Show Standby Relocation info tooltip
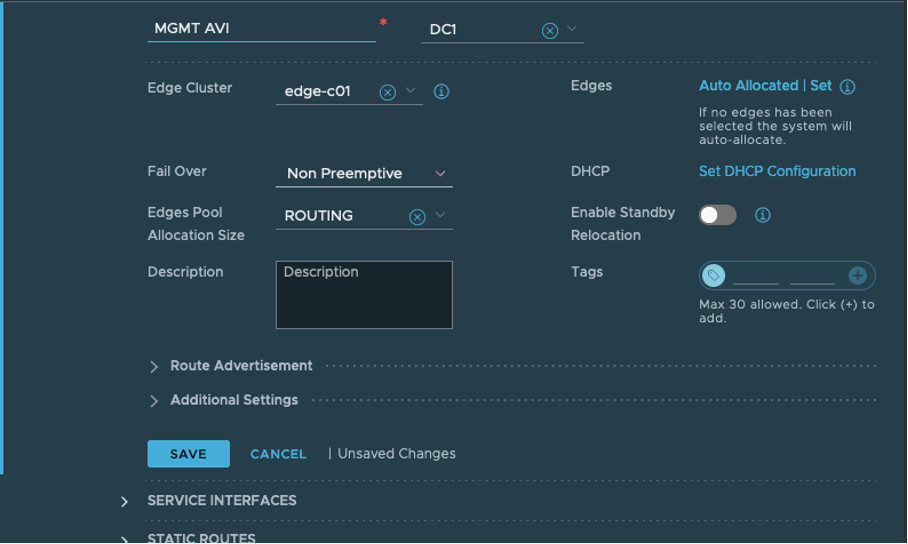908x544 pixels. (763, 215)
